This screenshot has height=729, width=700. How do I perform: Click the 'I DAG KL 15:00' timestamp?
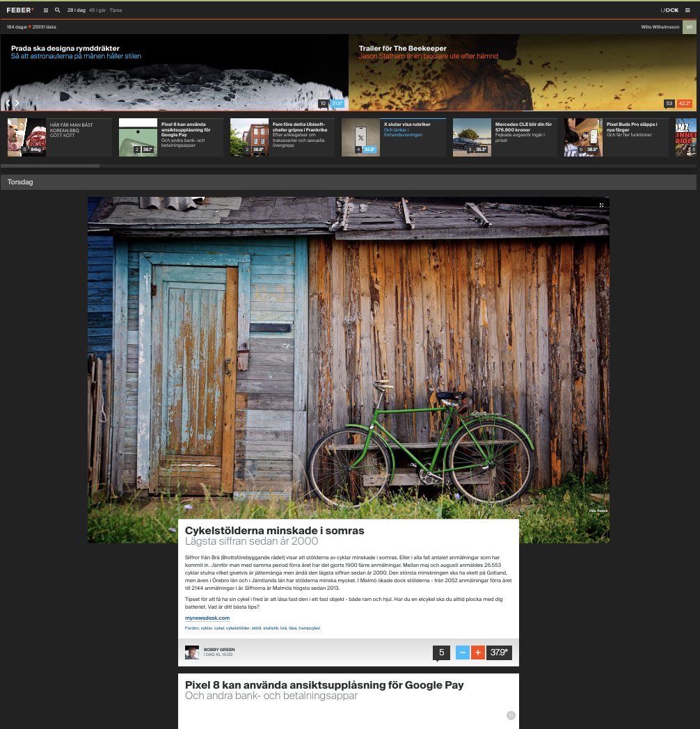tap(218, 655)
